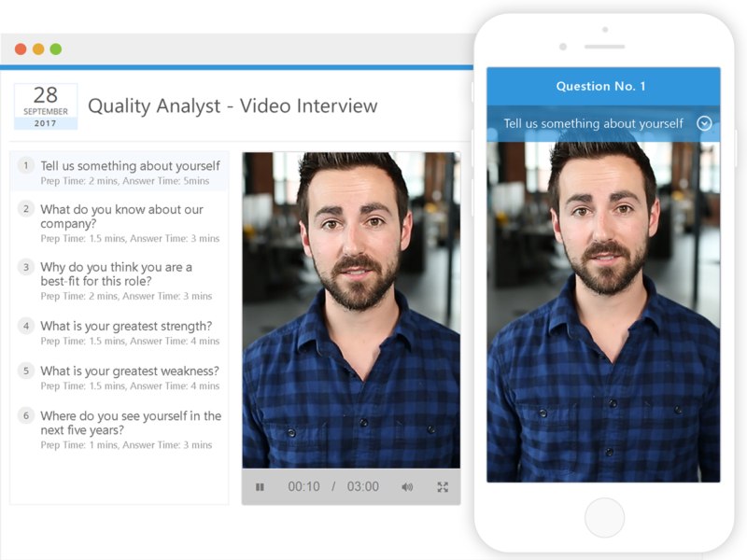Click the 00:10 / 03:00 time display
The image size is (747, 560).
click(x=333, y=487)
